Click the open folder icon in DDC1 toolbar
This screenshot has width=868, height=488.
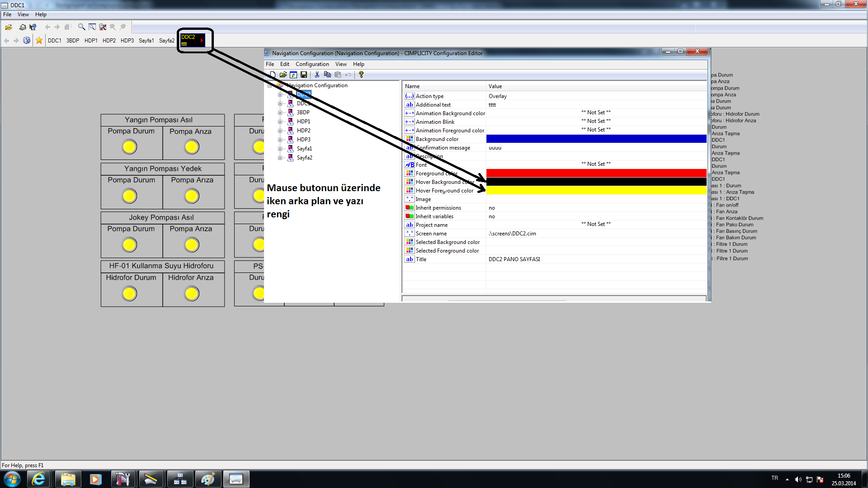point(9,27)
